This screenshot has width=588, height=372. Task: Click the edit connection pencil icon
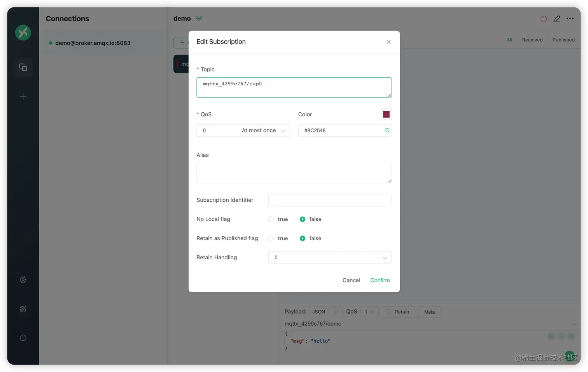pyautogui.click(x=557, y=19)
